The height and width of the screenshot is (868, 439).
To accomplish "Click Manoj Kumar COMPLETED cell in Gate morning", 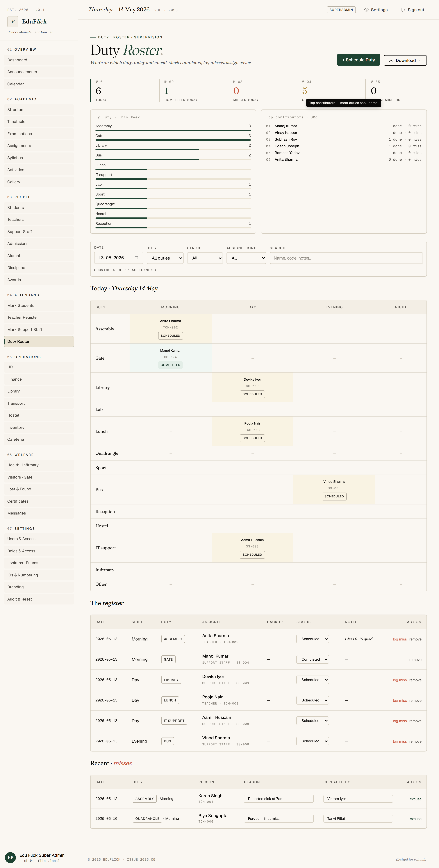I will (x=170, y=358).
